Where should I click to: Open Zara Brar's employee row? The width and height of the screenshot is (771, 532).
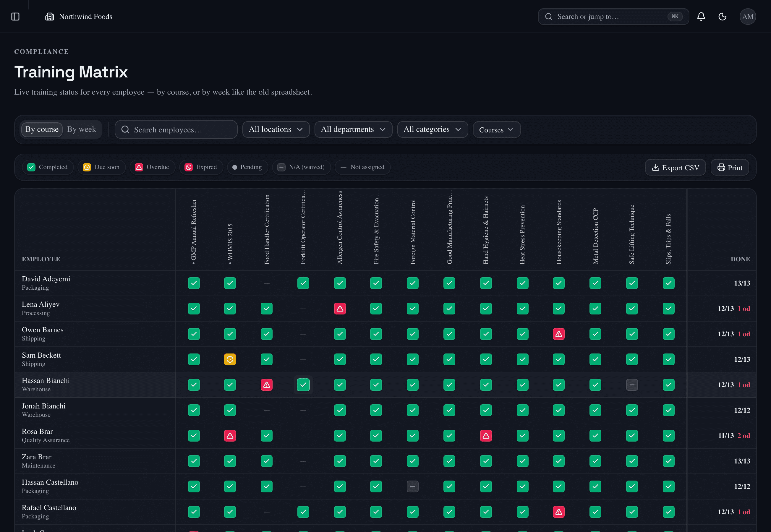coord(385,461)
